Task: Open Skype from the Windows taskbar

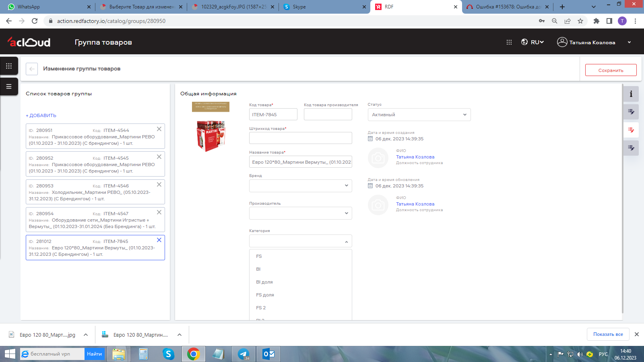Action: coord(168,354)
